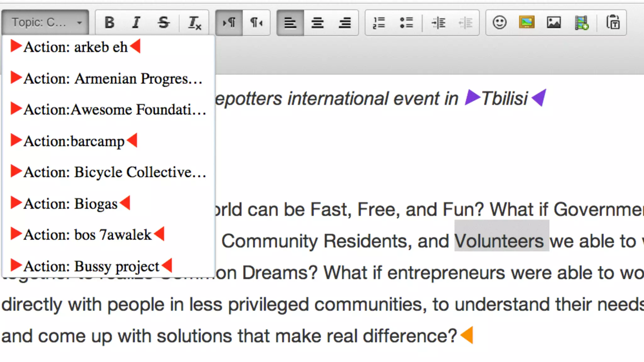Screen dimensions: 644x362
Task: Select Action:barcamp style option
Action: coord(74,141)
